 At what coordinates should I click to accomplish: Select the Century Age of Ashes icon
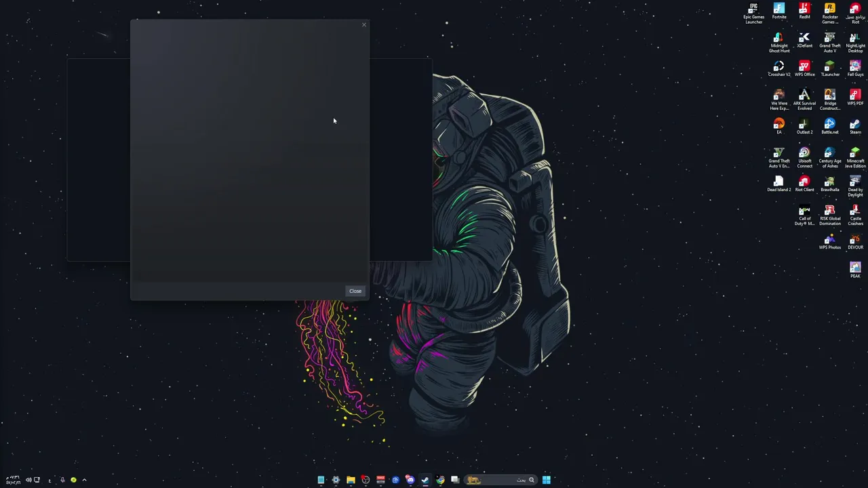pos(830,158)
